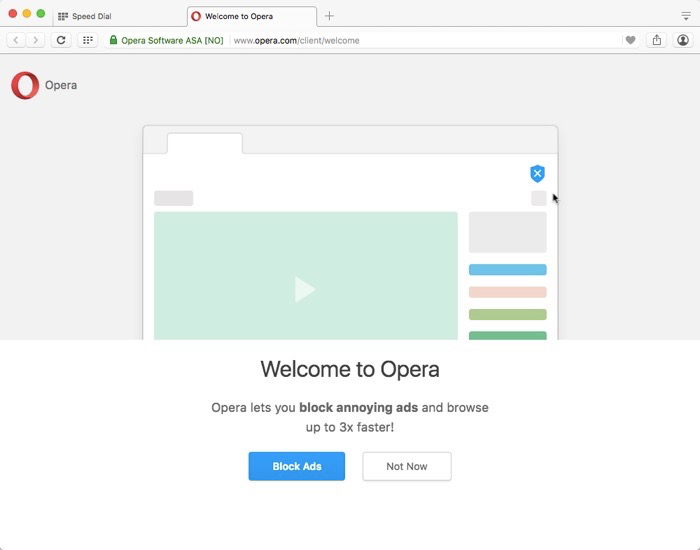Open the share page icon
The image size is (700, 550).
pyautogui.click(x=657, y=40)
